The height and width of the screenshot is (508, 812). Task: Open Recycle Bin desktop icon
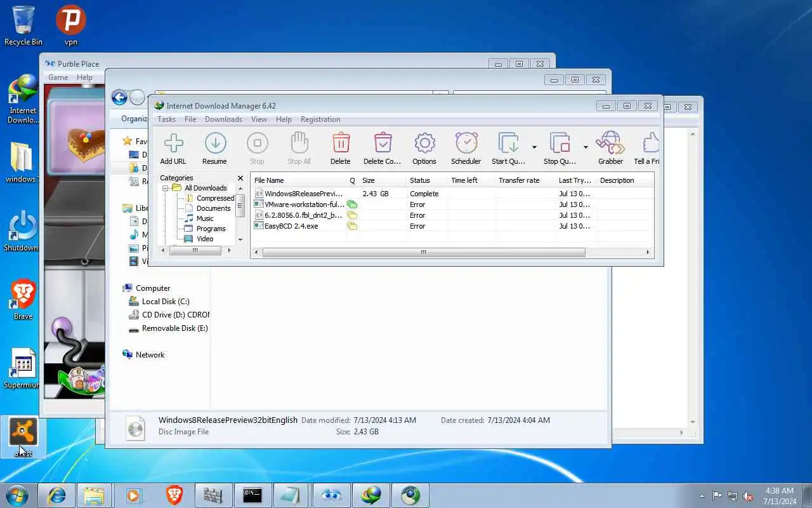point(23,26)
